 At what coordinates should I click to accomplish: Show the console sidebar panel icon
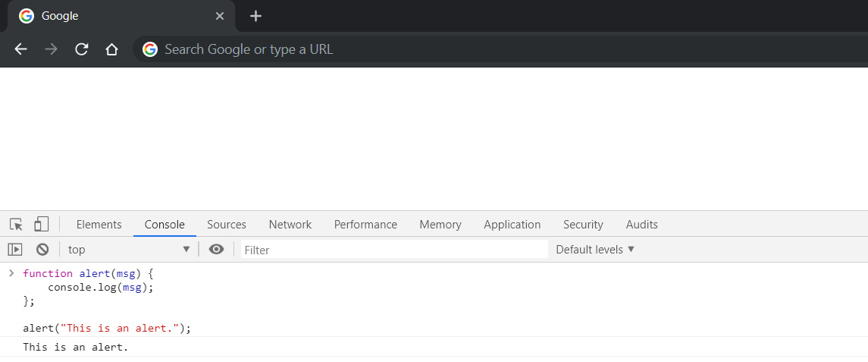click(x=15, y=249)
